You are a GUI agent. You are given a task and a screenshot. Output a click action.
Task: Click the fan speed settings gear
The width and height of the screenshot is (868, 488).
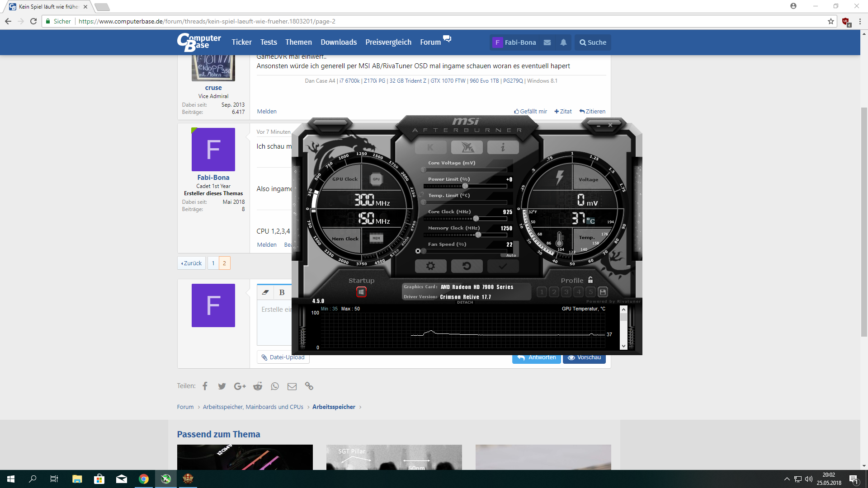pyautogui.click(x=418, y=251)
